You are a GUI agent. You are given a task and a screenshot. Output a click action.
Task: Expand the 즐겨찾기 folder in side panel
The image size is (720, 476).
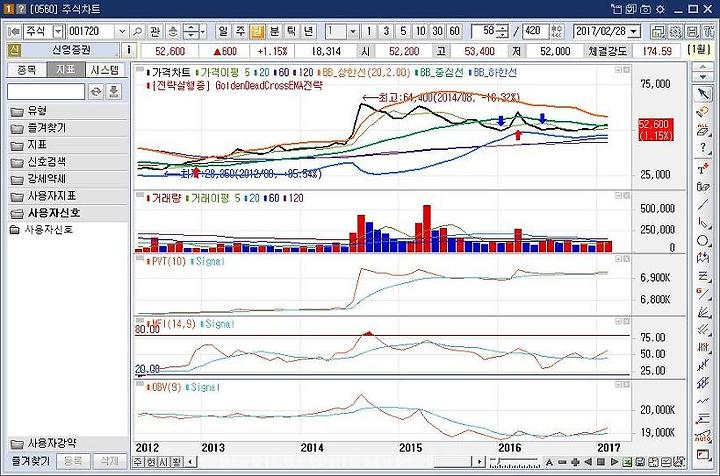point(67,128)
